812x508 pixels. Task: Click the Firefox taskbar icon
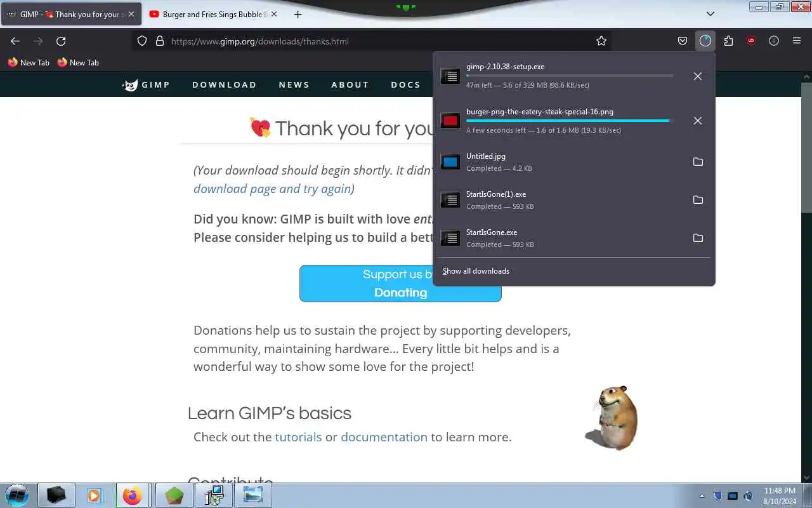tap(132, 495)
